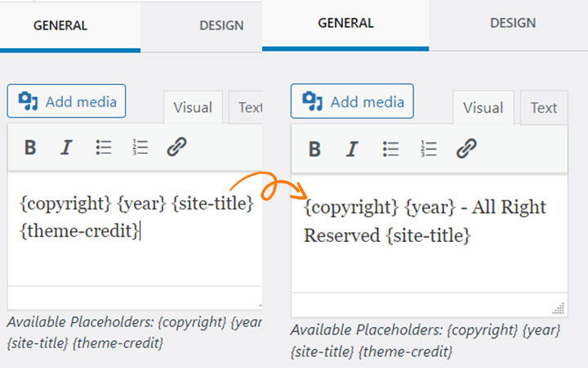This screenshot has width=588, height=368.
Task: Toggle Italic in the right editor toolbar
Action: pos(352,149)
